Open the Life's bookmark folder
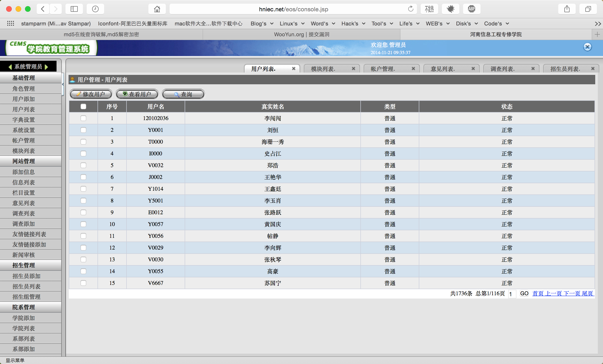Image resolution: width=603 pixels, height=364 pixels. pos(409,24)
